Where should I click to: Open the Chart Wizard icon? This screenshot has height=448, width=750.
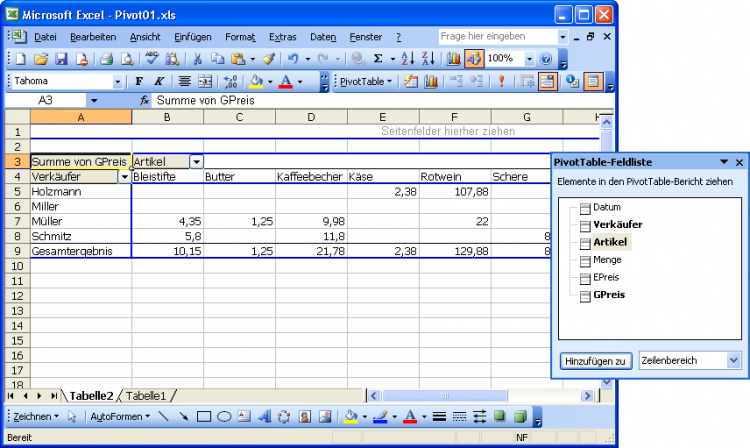pos(453,59)
